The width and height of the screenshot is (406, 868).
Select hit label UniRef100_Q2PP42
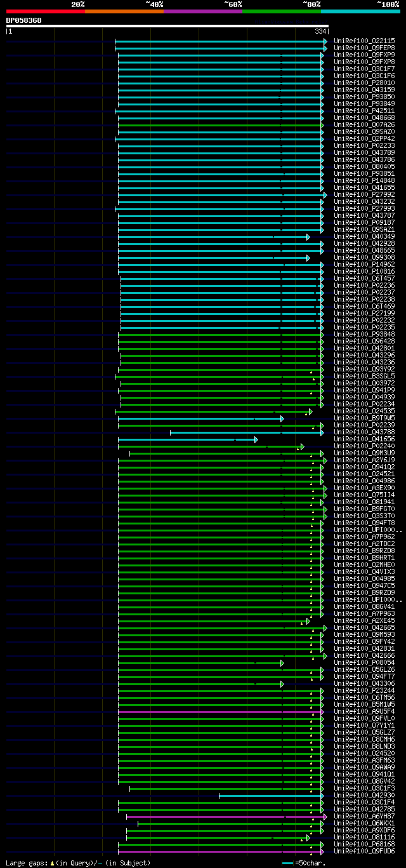point(364,138)
